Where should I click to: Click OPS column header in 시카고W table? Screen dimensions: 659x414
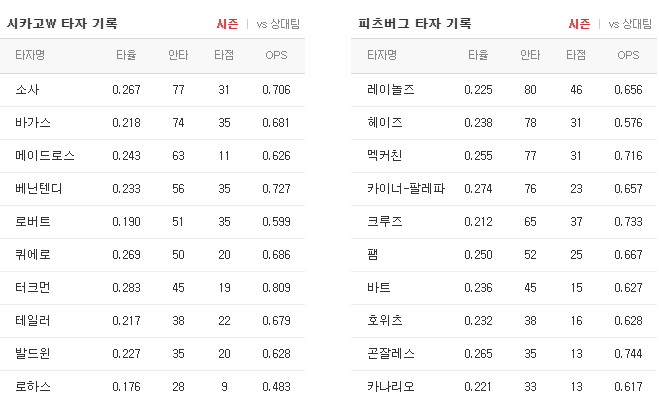coord(276,55)
